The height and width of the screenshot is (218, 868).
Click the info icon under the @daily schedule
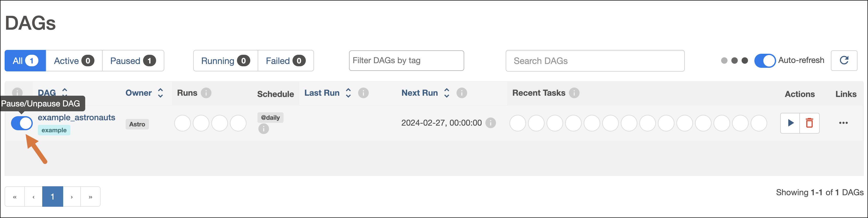pos(264,128)
